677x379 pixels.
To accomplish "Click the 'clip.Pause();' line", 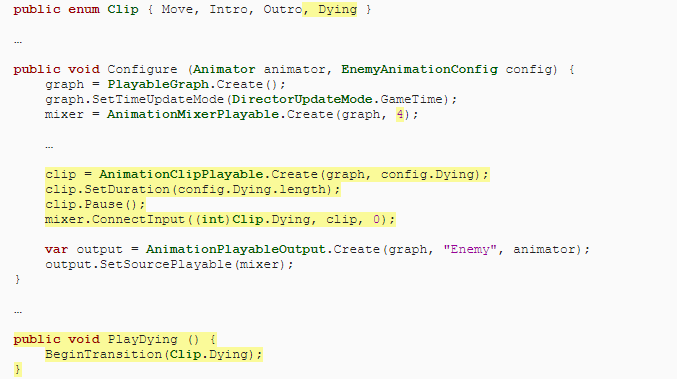I will 95,204.
